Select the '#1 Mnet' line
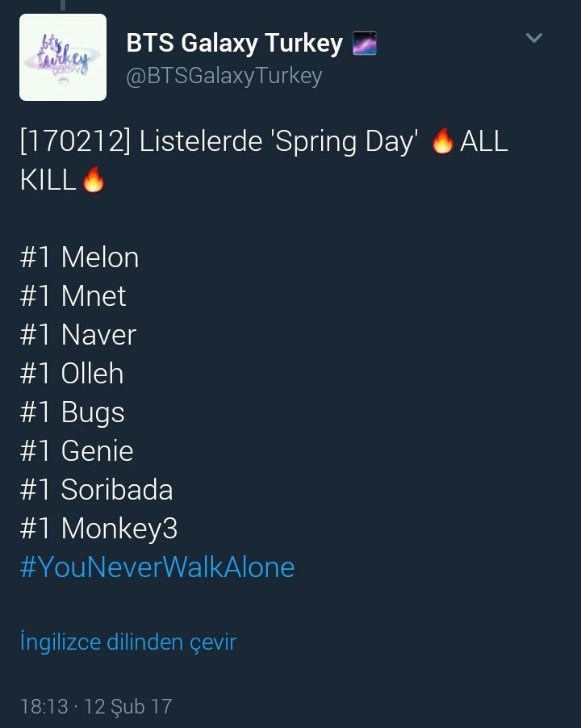 [73, 296]
